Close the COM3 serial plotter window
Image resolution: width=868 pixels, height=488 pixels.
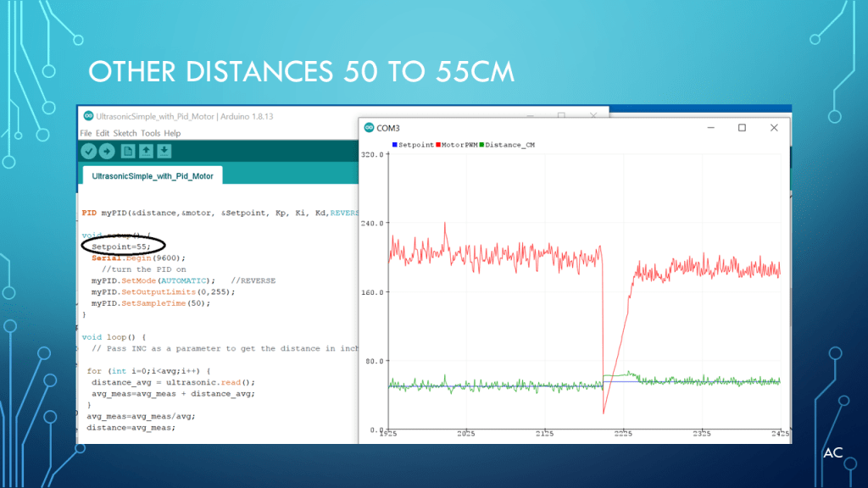point(774,128)
